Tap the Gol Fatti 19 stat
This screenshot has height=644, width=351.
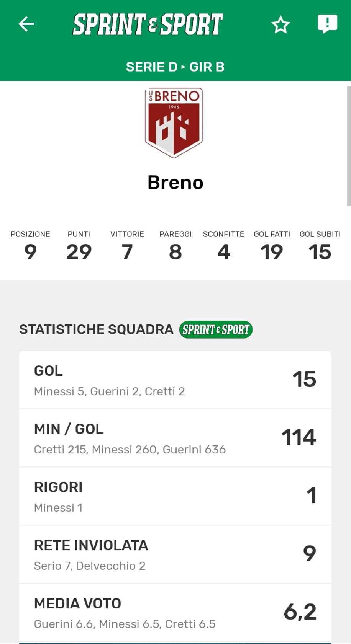click(272, 246)
